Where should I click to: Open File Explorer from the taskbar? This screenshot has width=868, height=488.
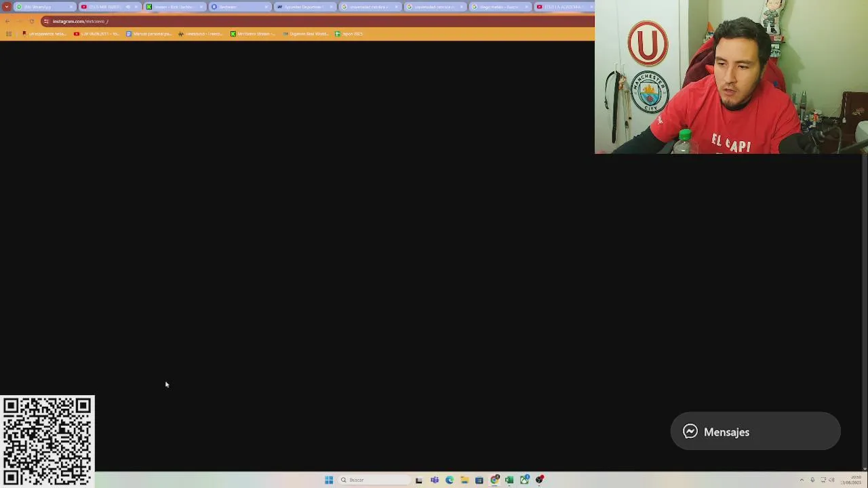465,480
